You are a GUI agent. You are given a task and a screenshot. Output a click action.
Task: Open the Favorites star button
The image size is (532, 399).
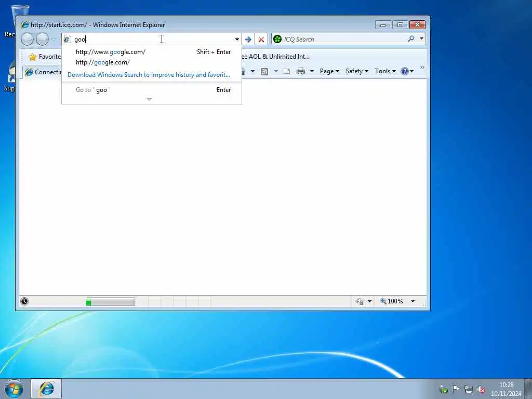pos(45,57)
